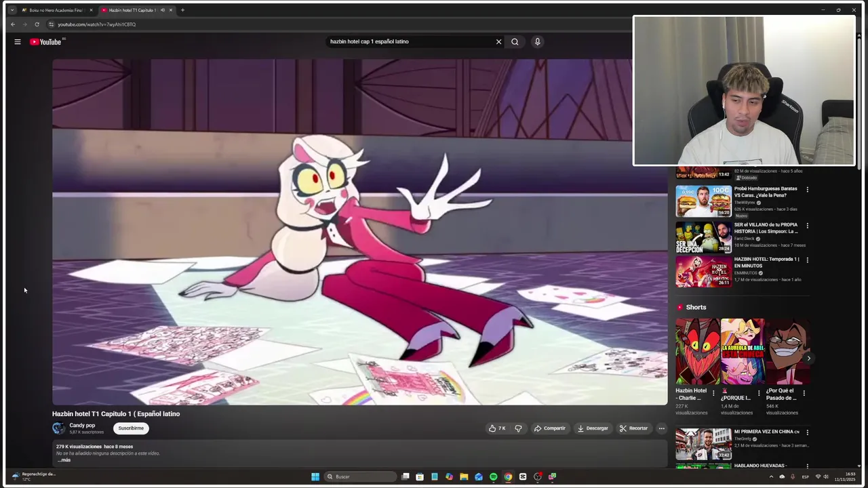Click the Hazbin Hotel video player
The height and width of the screenshot is (488, 868).
pyautogui.click(x=359, y=232)
